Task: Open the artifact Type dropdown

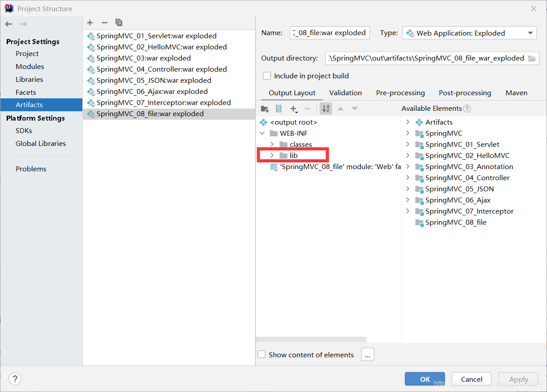Action: pos(469,33)
